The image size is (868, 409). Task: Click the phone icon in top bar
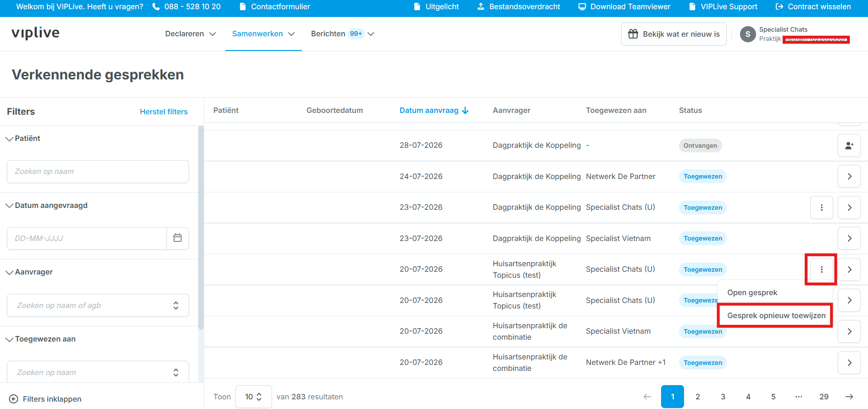point(156,6)
